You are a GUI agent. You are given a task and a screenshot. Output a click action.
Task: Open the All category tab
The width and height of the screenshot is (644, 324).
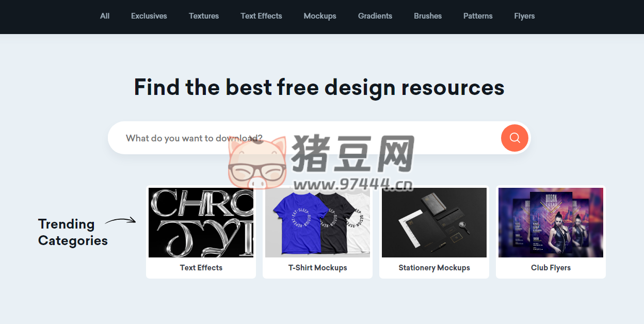point(105,16)
